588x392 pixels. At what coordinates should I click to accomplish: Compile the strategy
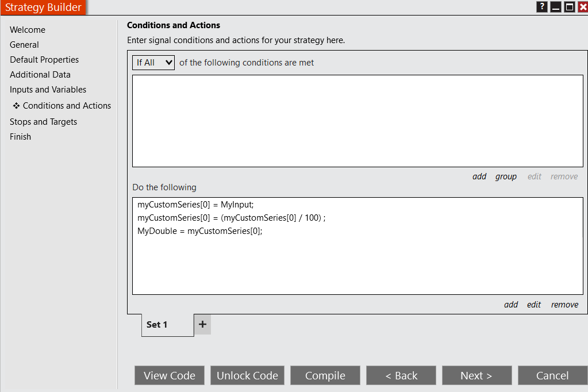(325, 375)
